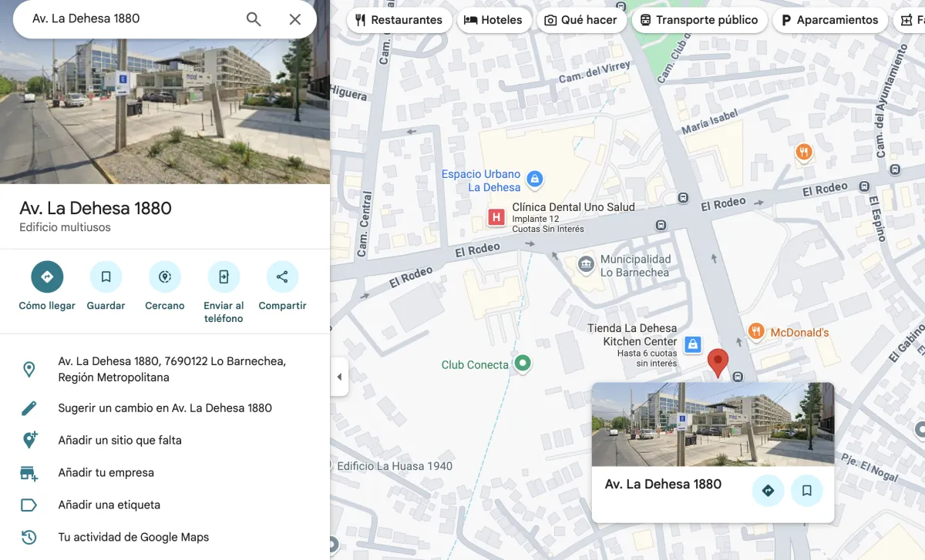Click the history icon beside Tu actividad
The image size is (925, 560).
click(x=29, y=538)
